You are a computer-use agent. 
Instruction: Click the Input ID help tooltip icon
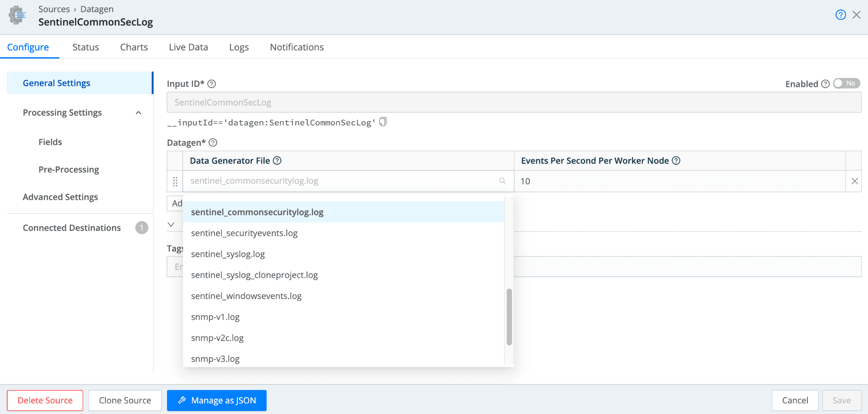(212, 84)
